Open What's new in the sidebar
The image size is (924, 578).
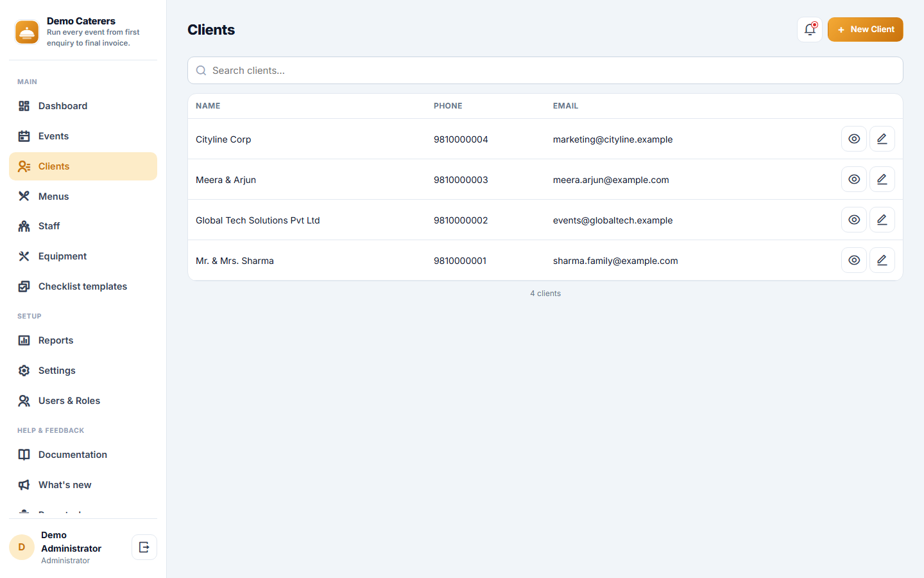[83, 485]
